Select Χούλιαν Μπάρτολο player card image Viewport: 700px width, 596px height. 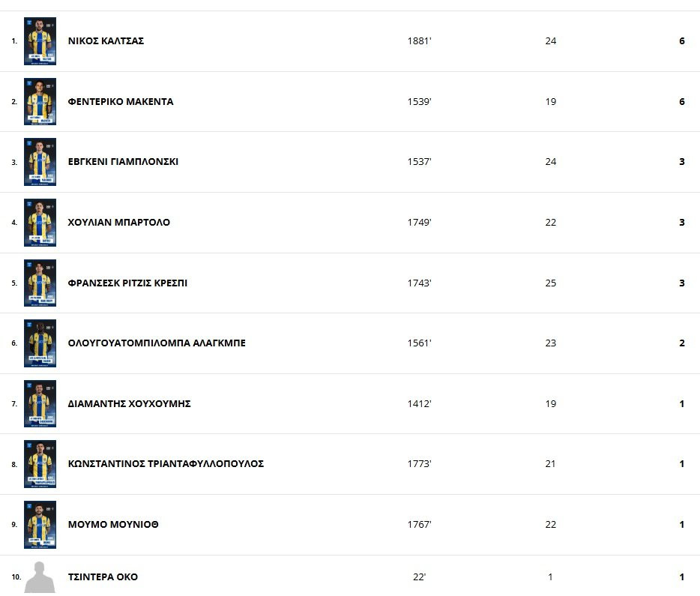click(40, 223)
